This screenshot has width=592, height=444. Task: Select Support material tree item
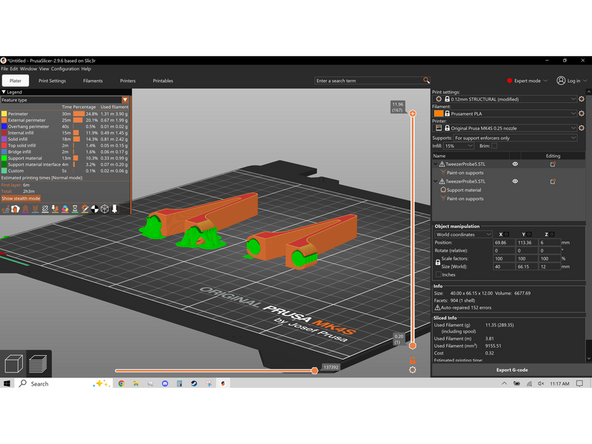coord(464,190)
